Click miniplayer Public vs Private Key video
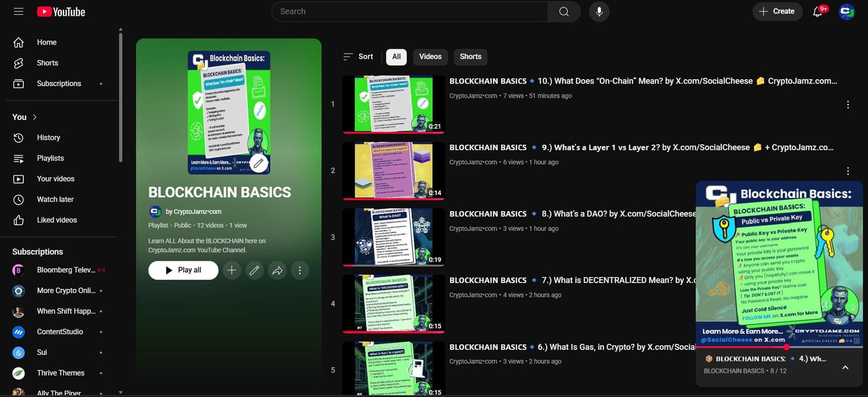 780,264
